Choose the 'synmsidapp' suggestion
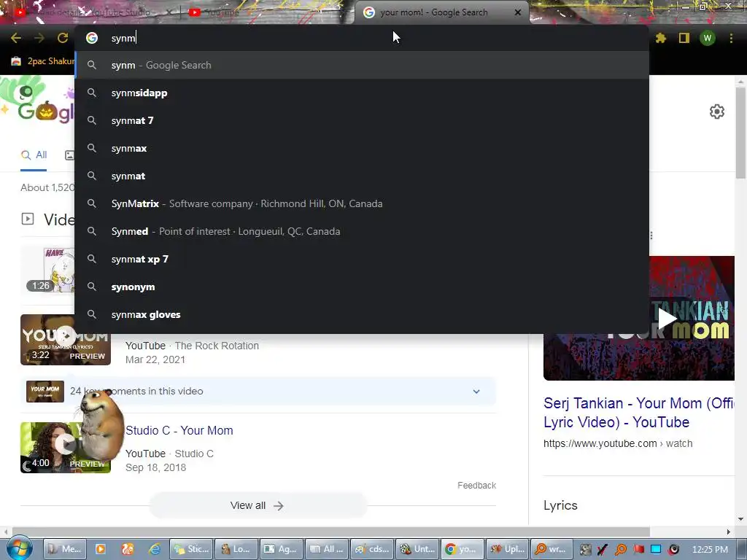The image size is (747, 560). [362, 93]
